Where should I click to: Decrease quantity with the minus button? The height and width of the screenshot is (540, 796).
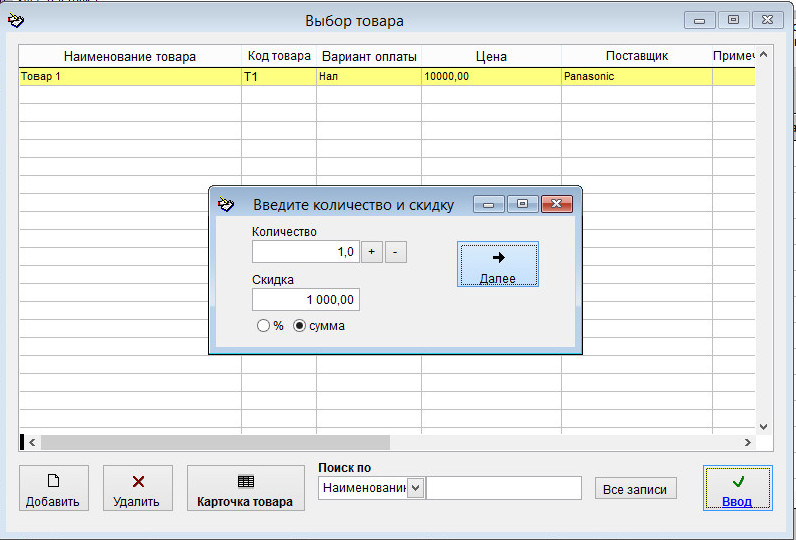pos(395,252)
